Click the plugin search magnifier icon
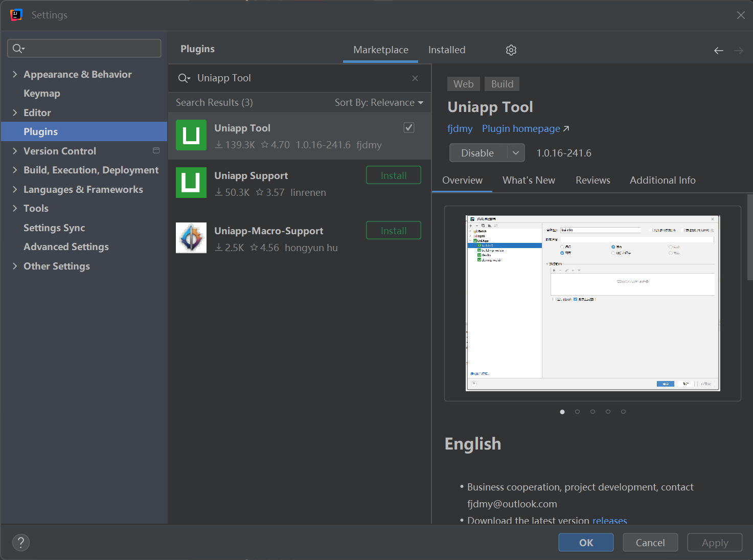The image size is (753, 560). 184,78
